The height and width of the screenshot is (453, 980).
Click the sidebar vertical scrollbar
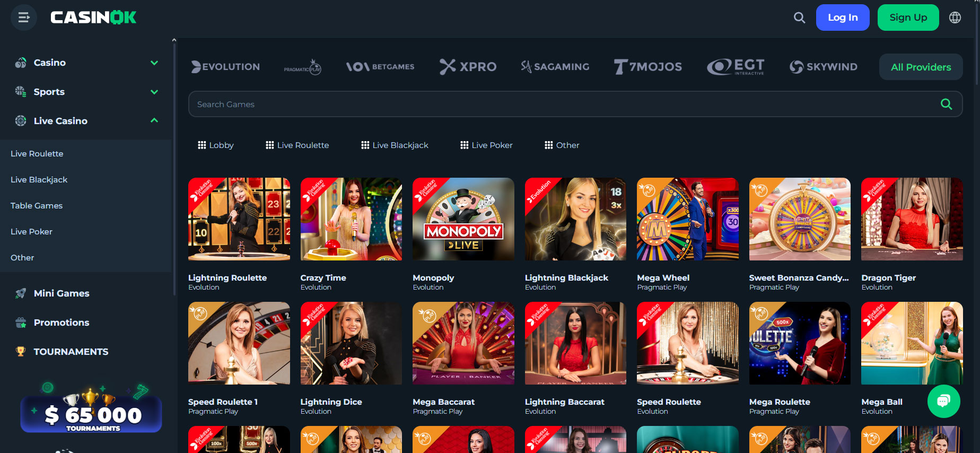coord(174,170)
